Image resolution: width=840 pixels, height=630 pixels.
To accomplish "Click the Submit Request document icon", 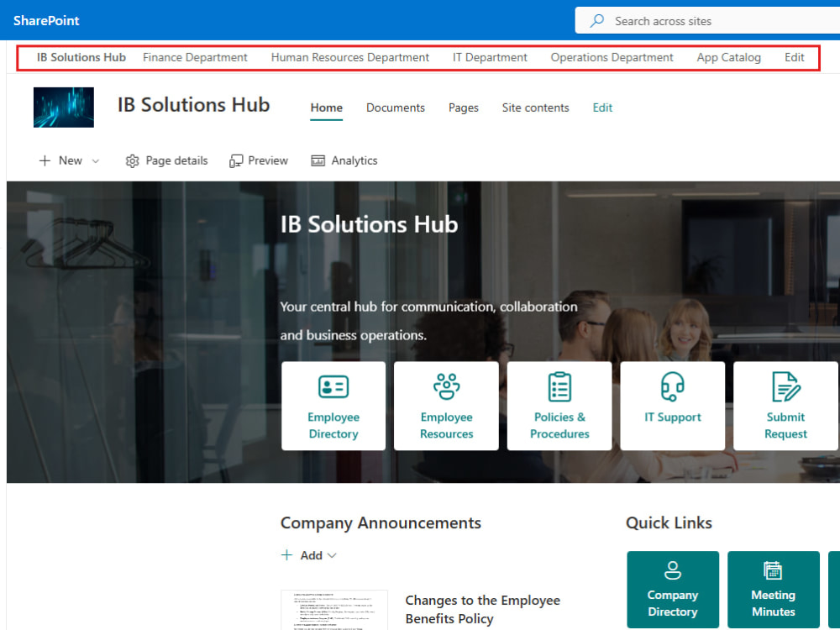I will tap(786, 386).
